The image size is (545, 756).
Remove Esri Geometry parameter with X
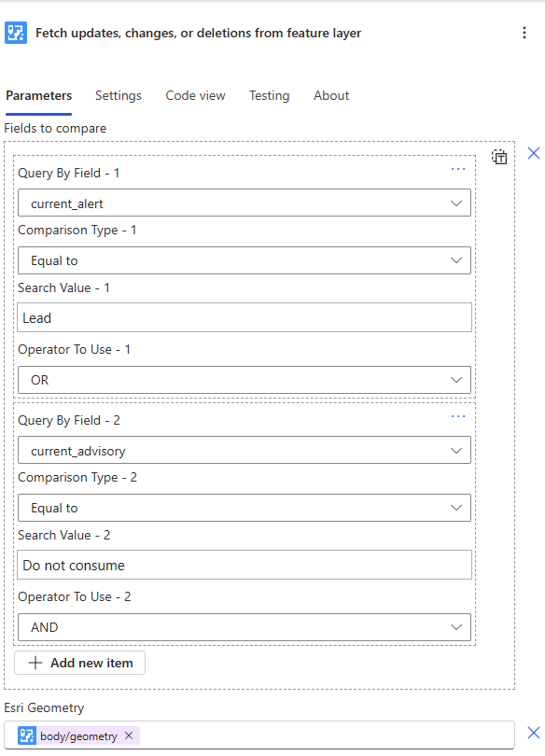pyautogui.click(x=534, y=733)
